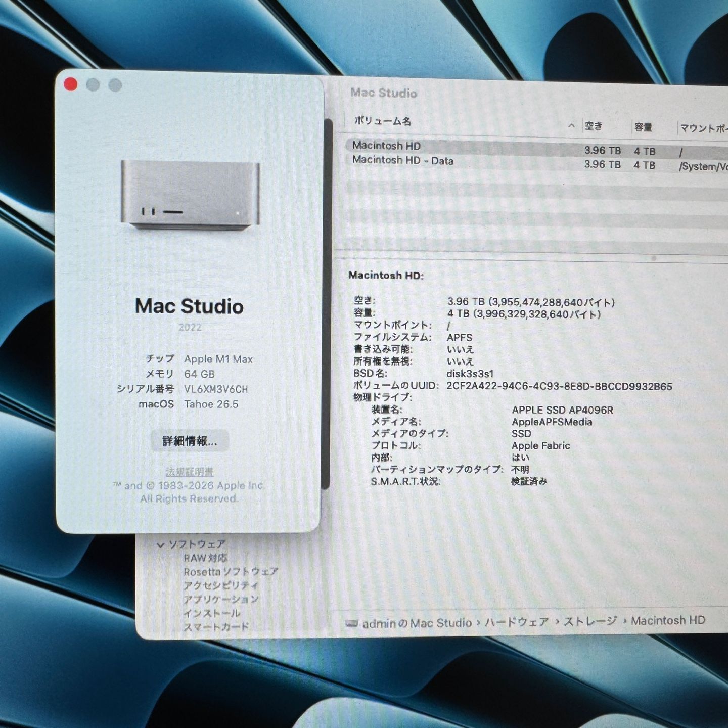Click the マウントポイント column header
Screen dimensions: 728x728
704,128
